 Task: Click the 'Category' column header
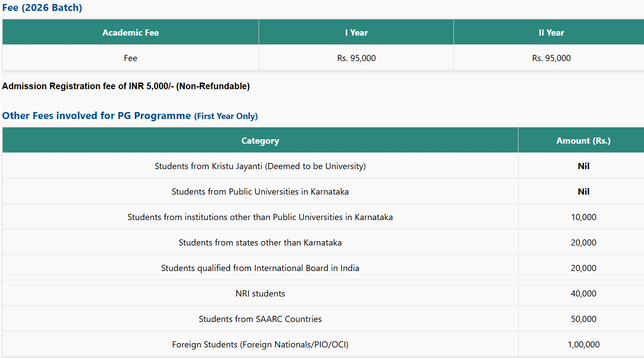[260, 141]
